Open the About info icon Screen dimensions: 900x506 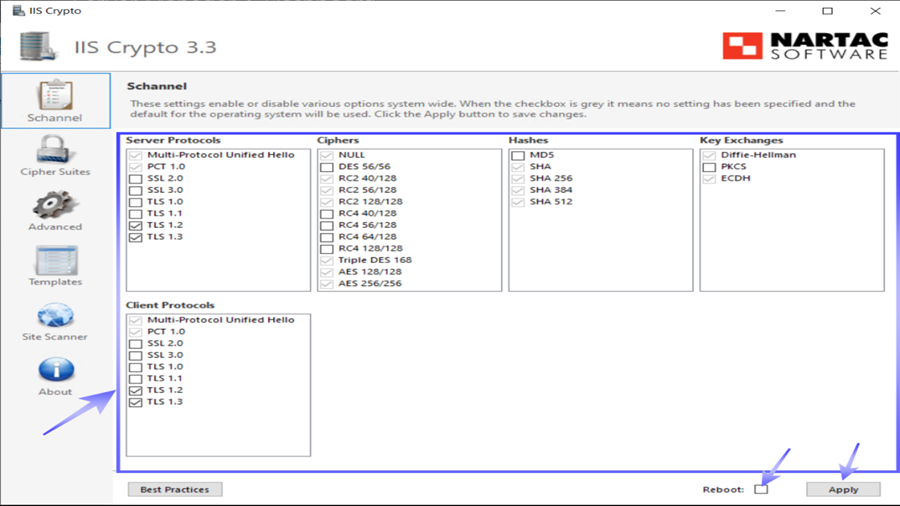tap(56, 369)
